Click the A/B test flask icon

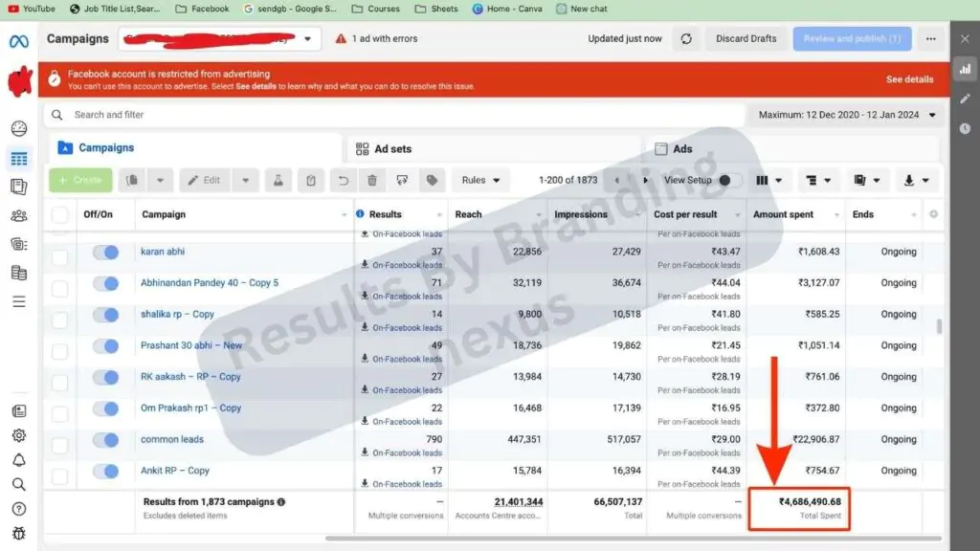pos(278,180)
